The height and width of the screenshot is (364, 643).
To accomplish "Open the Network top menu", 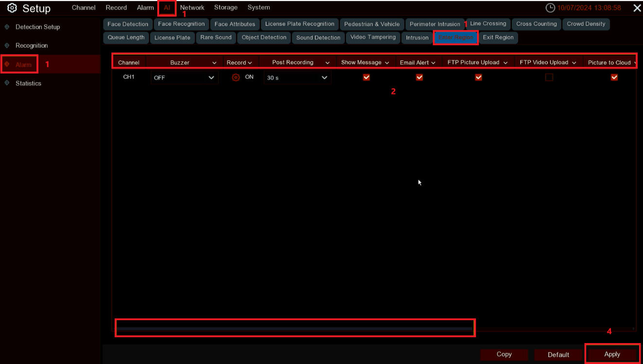I will pos(192,8).
